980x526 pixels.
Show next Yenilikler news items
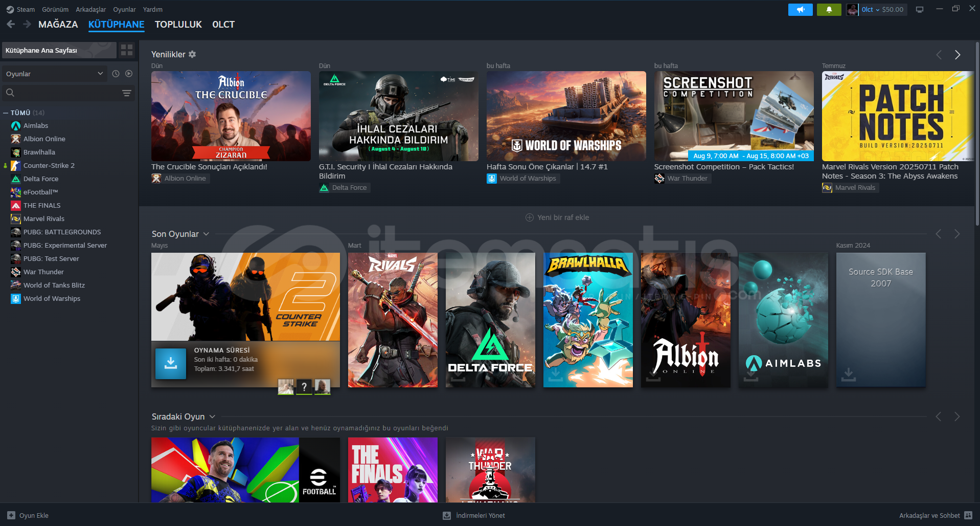pyautogui.click(x=958, y=54)
